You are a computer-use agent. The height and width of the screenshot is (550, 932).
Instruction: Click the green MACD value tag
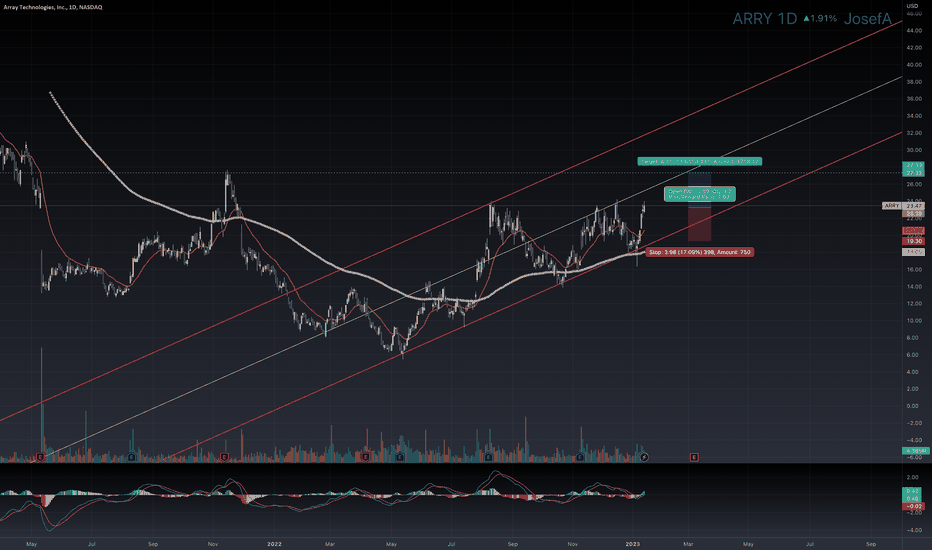(x=913, y=495)
